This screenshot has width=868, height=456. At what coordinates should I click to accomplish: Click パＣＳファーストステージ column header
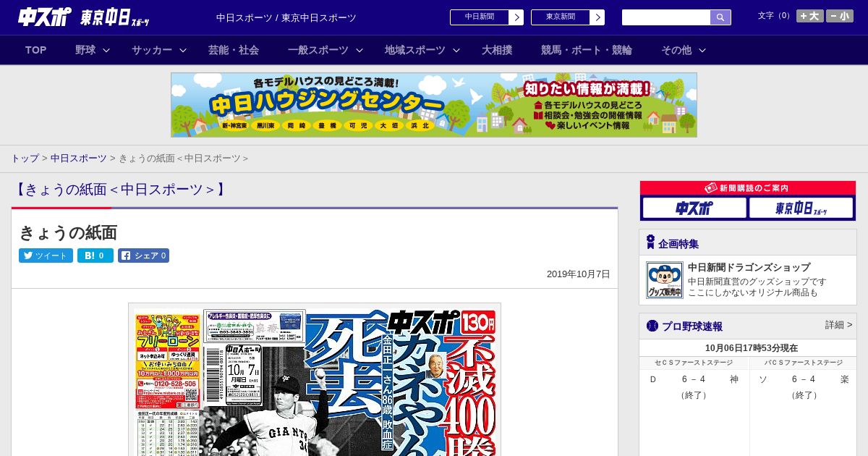click(804, 363)
